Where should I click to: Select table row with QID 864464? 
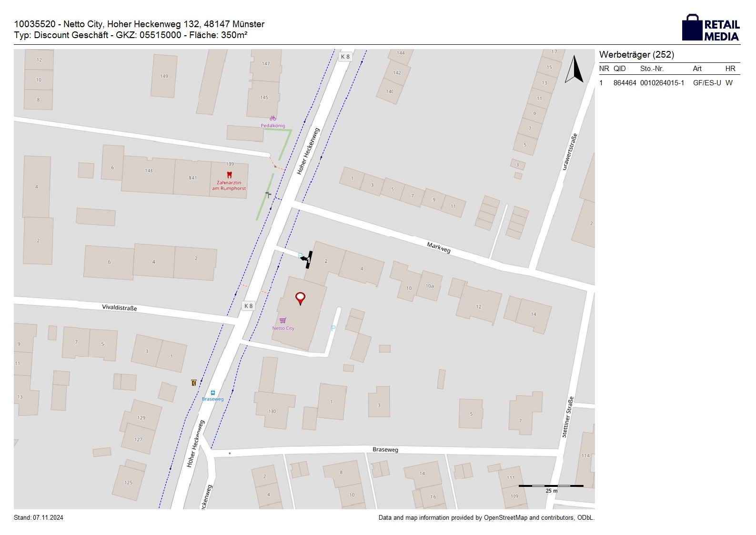point(668,83)
